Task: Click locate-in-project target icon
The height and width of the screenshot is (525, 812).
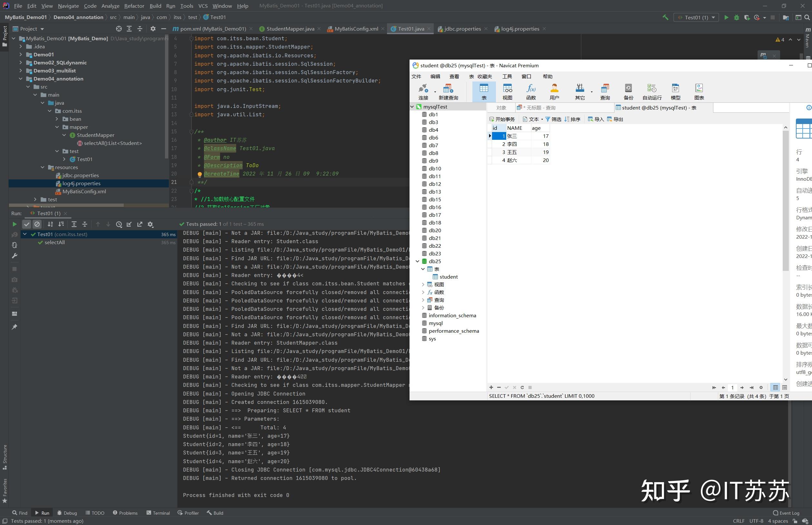Action: point(119,29)
